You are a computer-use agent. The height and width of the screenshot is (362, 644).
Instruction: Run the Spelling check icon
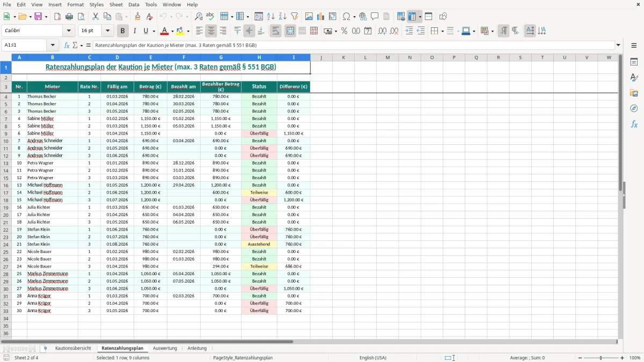point(210,17)
